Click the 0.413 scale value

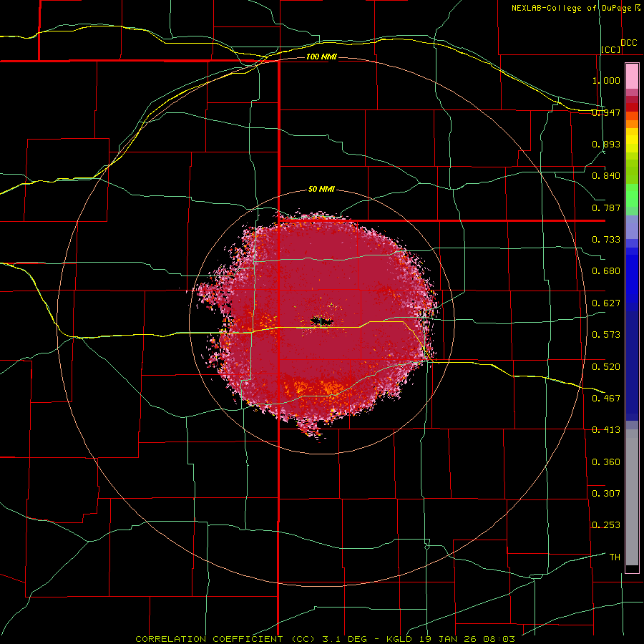pos(606,430)
